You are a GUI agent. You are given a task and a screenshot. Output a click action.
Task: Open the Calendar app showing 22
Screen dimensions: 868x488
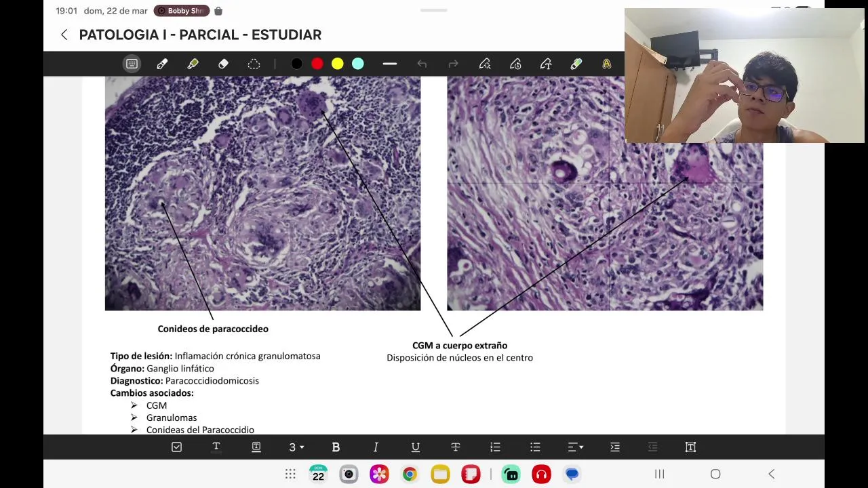(318, 474)
